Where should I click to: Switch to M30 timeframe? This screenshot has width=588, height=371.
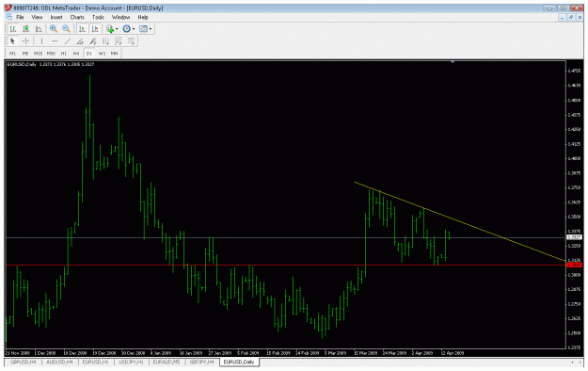coord(51,54)
